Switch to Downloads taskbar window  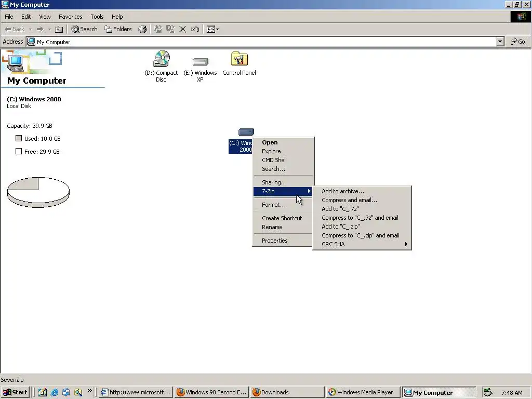tap(288, 393)
